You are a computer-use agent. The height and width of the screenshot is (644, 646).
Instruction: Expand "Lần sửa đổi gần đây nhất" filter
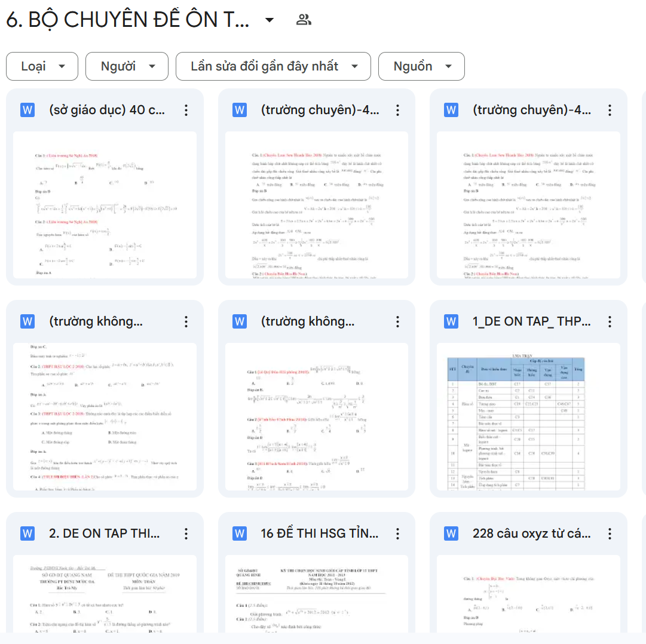point(273,66)
